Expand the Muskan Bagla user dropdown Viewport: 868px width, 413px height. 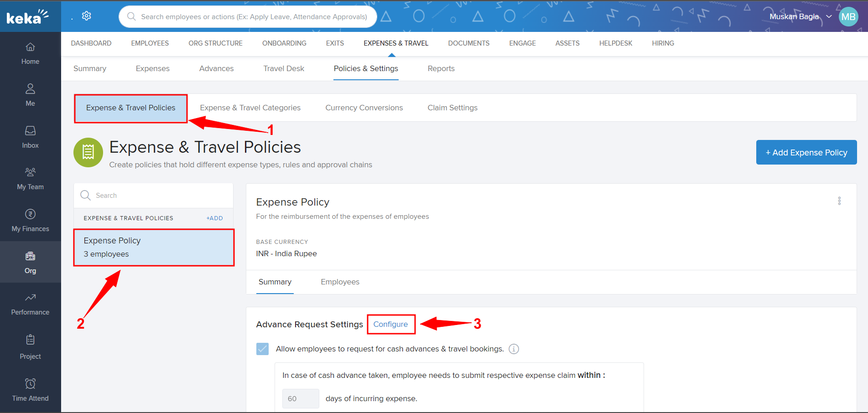coord(828,16)
